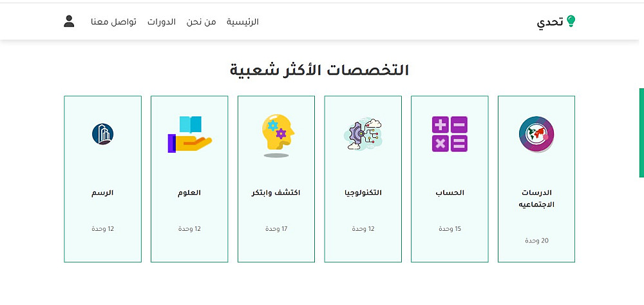Viewport: 644px width, 305px height.
Task: Open the التكنولوجيا category title
Action: coord(363,193)
